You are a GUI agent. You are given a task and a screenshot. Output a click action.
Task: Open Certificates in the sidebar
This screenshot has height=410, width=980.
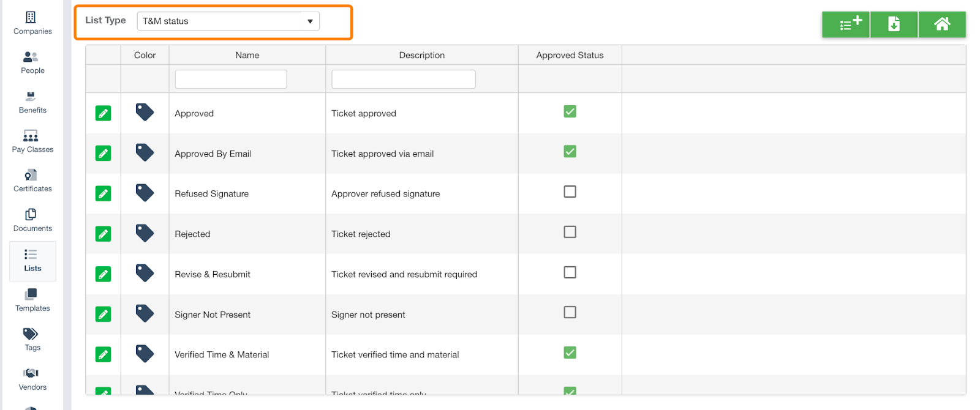click(32, 181)
